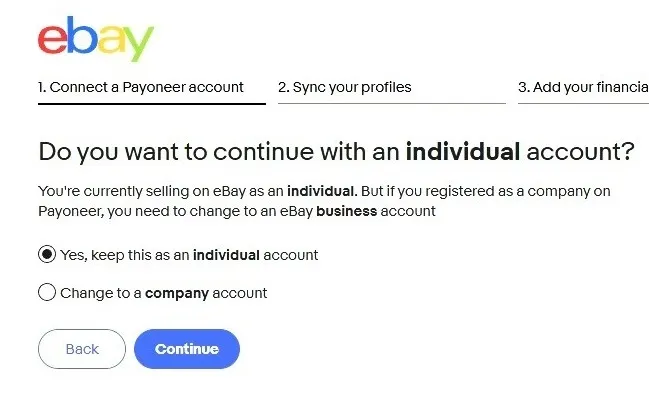Click the bold word individual in the heading

(463, 152)
